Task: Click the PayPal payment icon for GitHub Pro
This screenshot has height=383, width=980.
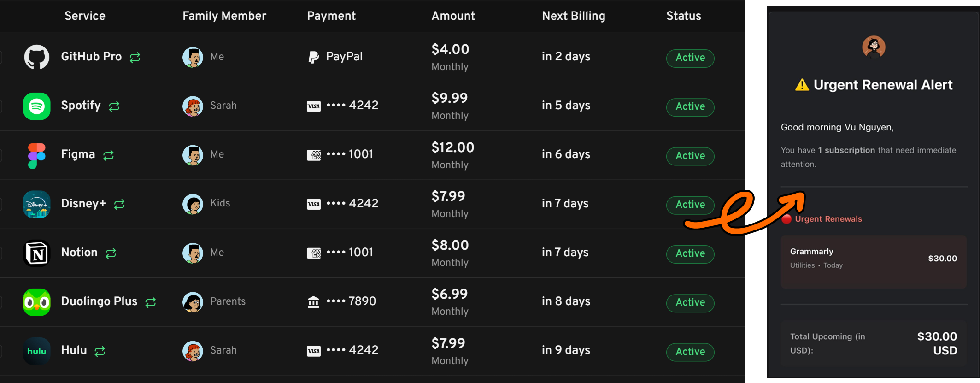Action: 314,56
